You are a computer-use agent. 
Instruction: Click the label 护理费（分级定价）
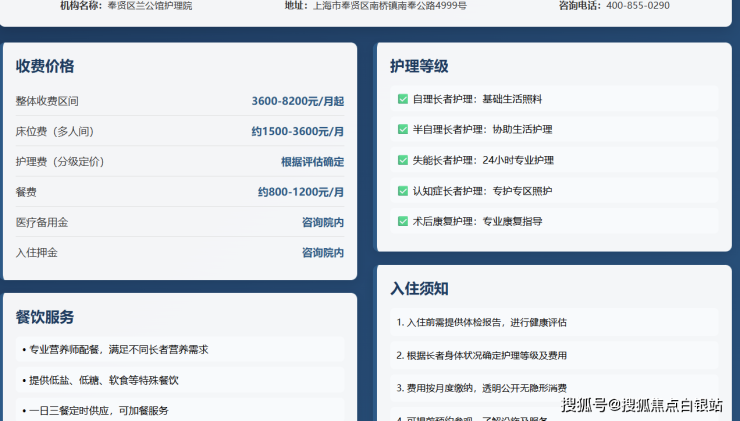[x=60, y=162]
